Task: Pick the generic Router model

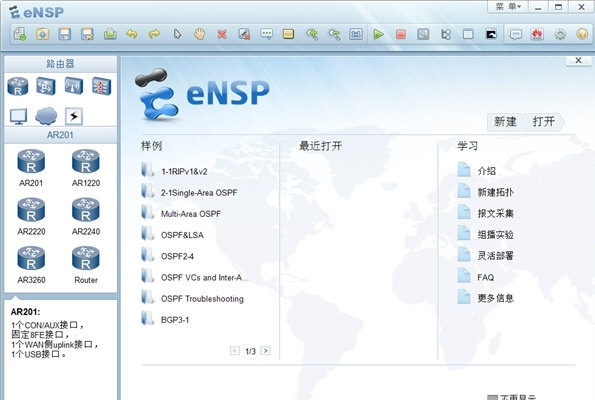Action: 86,265
